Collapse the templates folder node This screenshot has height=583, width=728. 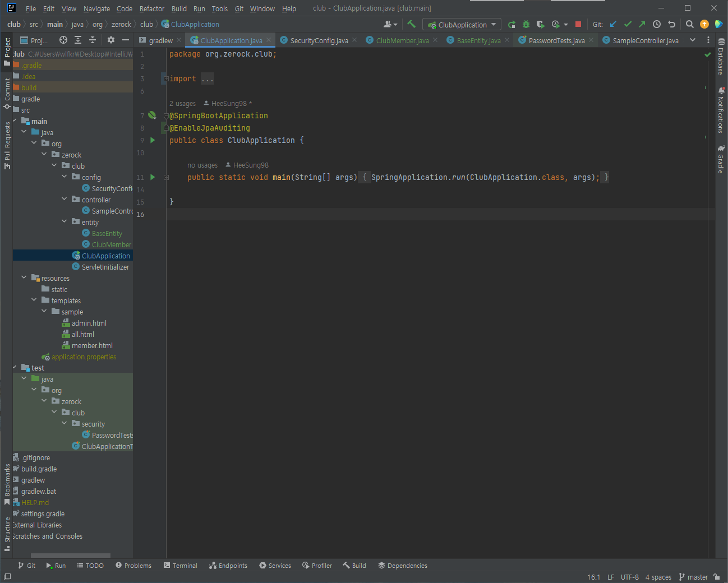[x=34, y=300]
